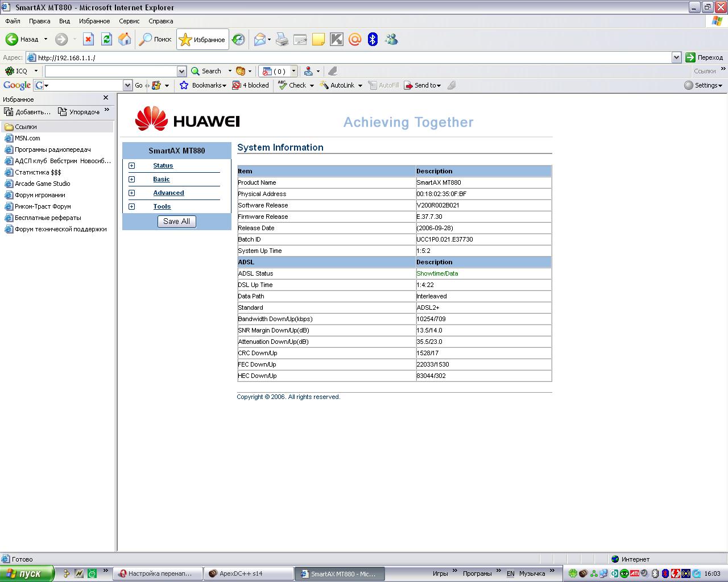Open ICQ toolbar dropdown
The image size is (728, 582).
point(36,71)
